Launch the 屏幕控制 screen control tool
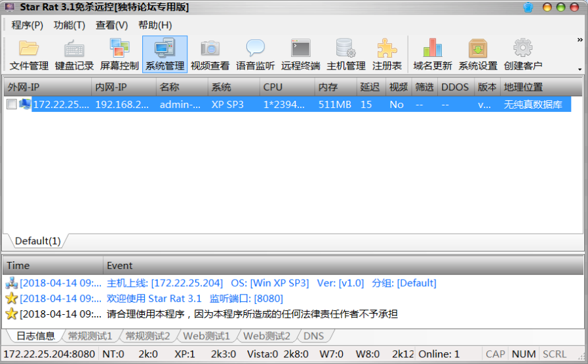This screenshot has height=364, width=588. point(119,55)
